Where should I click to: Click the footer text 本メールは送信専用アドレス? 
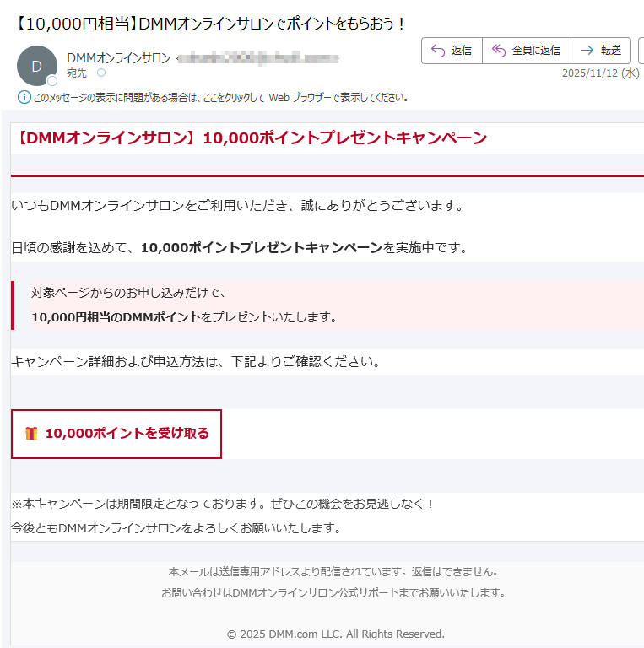[x=333, y=572]
